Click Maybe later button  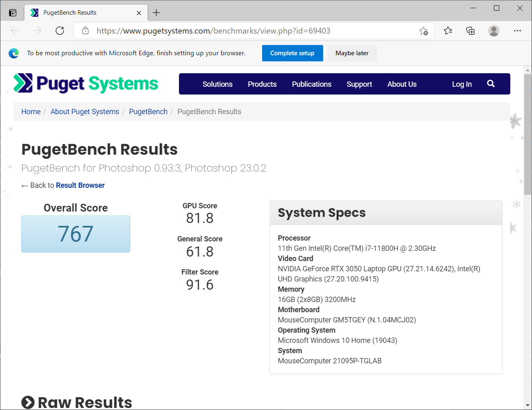tap(352, 53)
